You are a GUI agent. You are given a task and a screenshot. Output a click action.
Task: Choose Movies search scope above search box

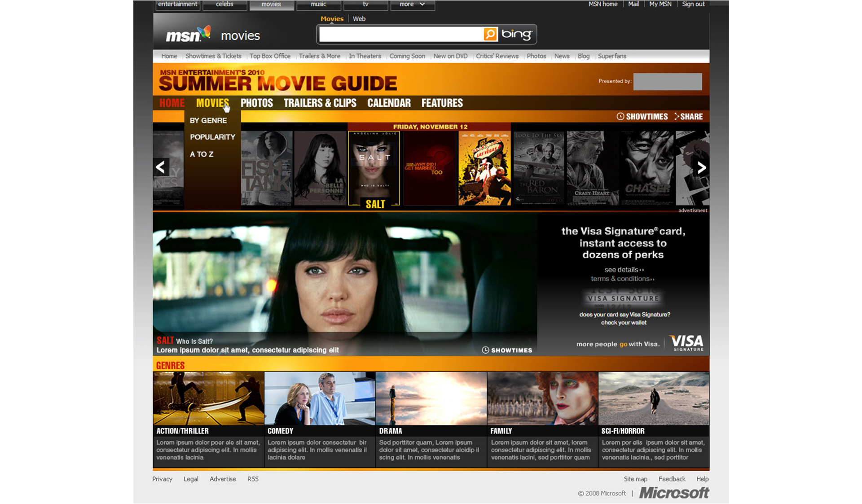(332, 19)
